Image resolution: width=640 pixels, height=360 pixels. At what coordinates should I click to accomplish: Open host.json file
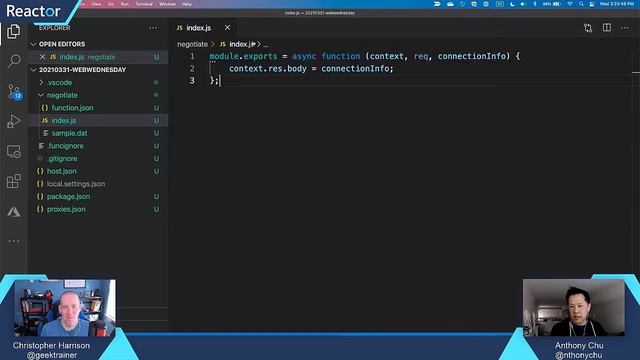pyautogui.click(x=98, y=171)
